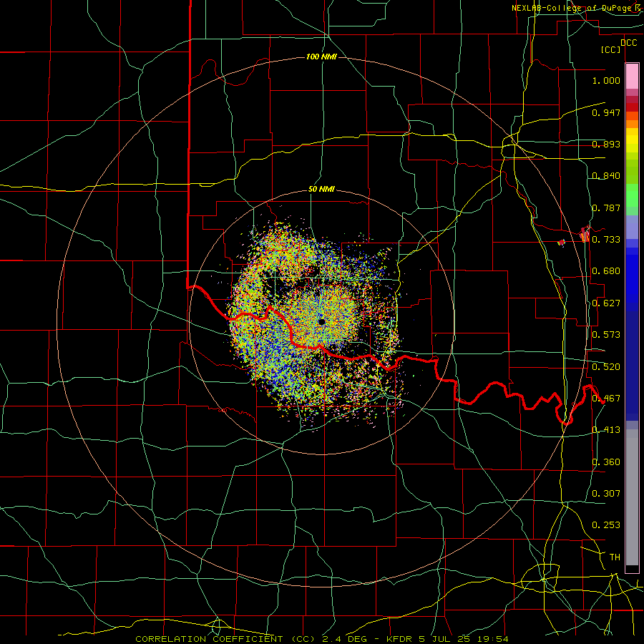
Task: Click the 0.733 legend value
Action: (606, 240)
